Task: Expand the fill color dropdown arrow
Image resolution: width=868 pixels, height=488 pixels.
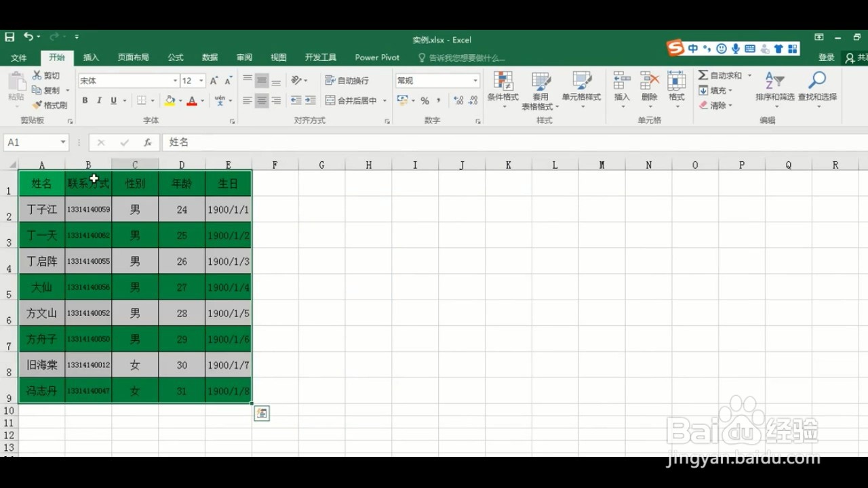Action: tap(180, 100)
